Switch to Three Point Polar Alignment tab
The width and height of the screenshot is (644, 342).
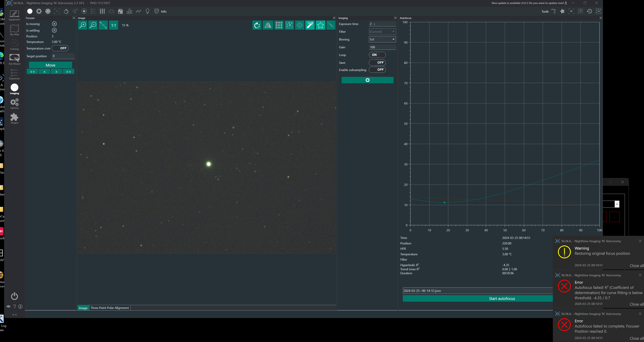[109, 308]
